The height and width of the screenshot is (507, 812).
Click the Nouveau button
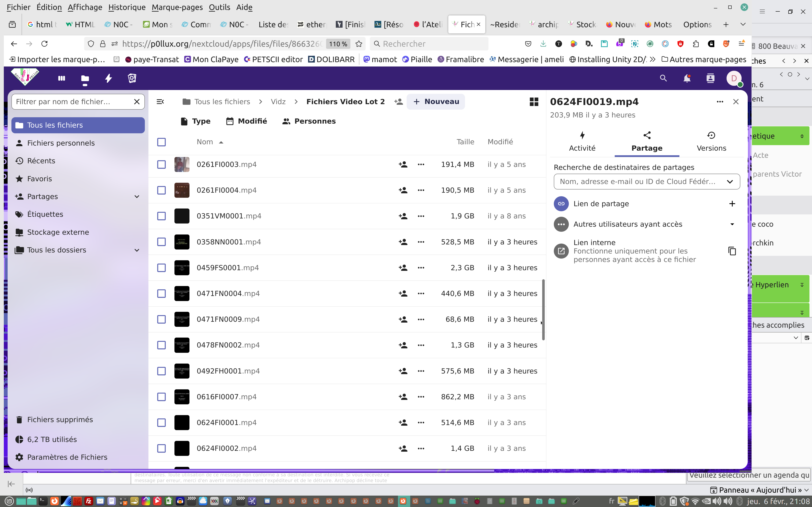[x=436, y=102]
